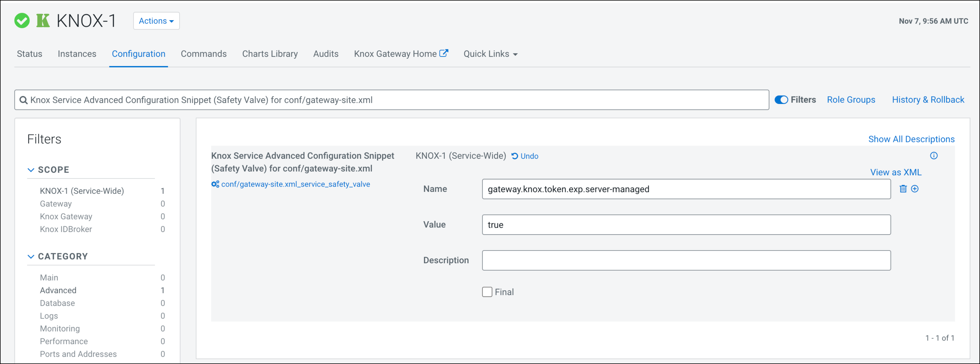Select the Knox IDBroker scope filter
This screenshot has height=364, width=980.
[66, 229]
